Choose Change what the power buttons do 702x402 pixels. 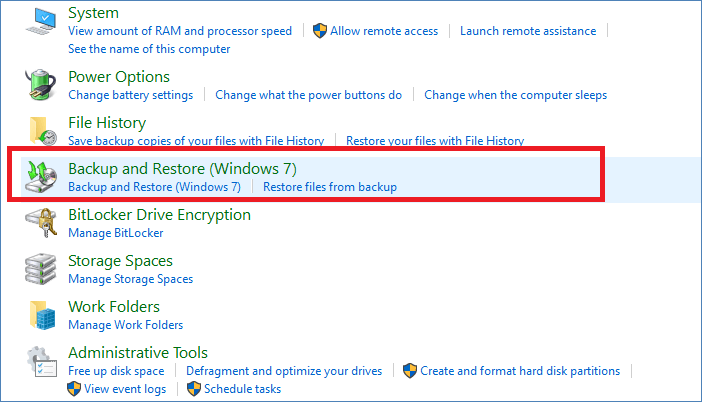click(x=308, y=95)
